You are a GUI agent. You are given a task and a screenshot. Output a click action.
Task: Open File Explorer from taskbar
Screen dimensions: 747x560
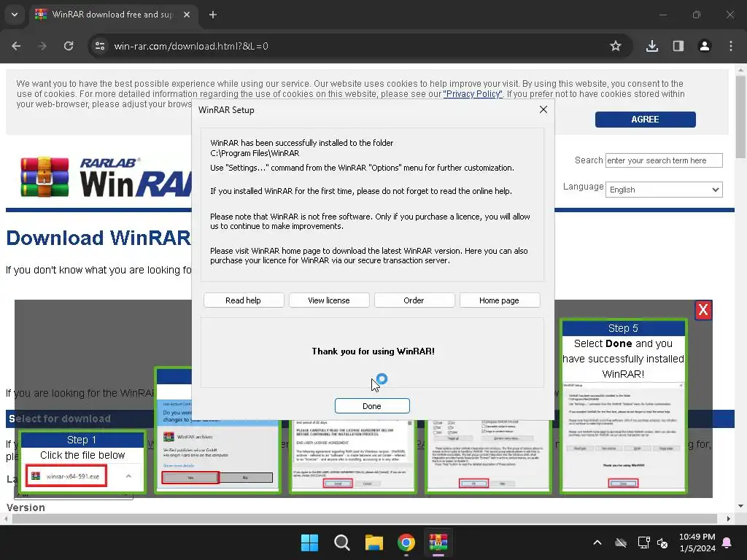[x=374, y=542]
